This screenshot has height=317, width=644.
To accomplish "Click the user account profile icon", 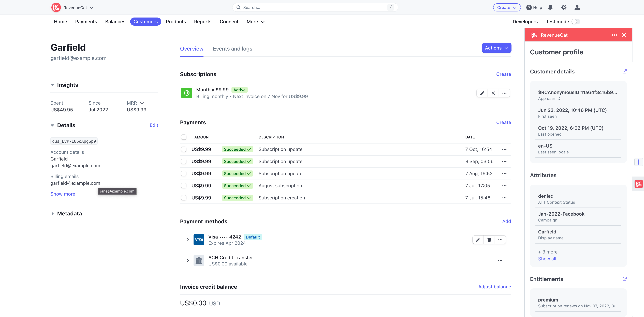I will tap(577, 7).
